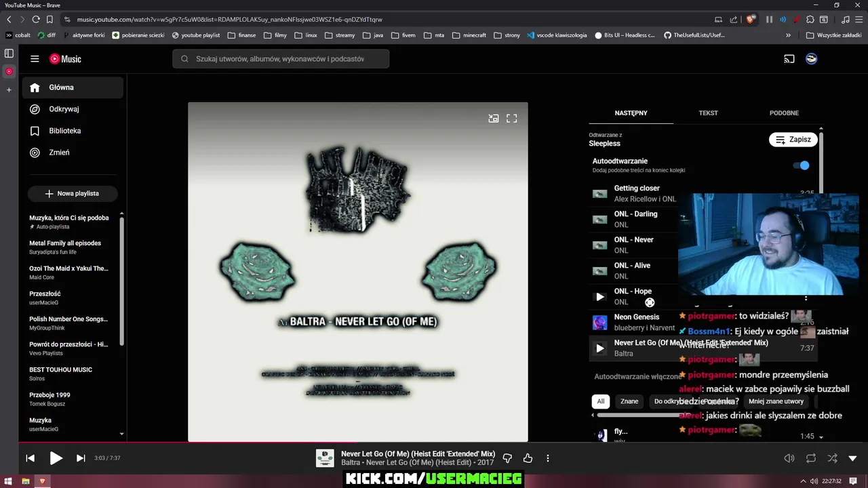
Task: Open the Zmień upgrade section
Action: [73, 152]
